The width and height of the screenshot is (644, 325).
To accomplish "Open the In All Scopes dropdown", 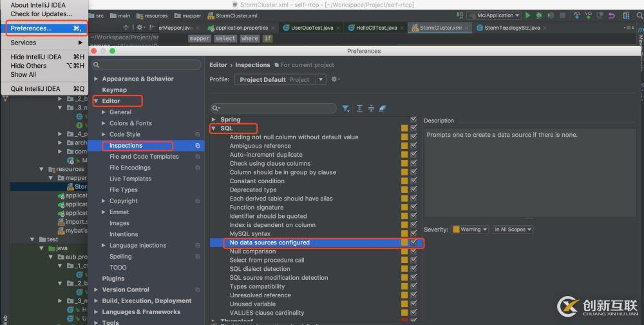I will (513, 229).
